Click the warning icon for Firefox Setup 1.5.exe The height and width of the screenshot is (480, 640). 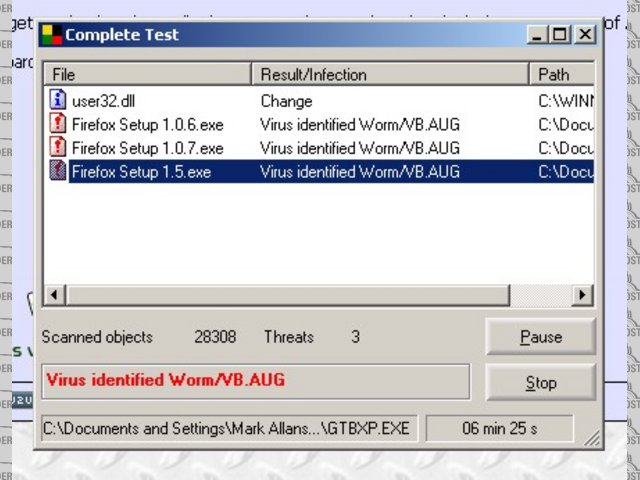tap(58, 171)
